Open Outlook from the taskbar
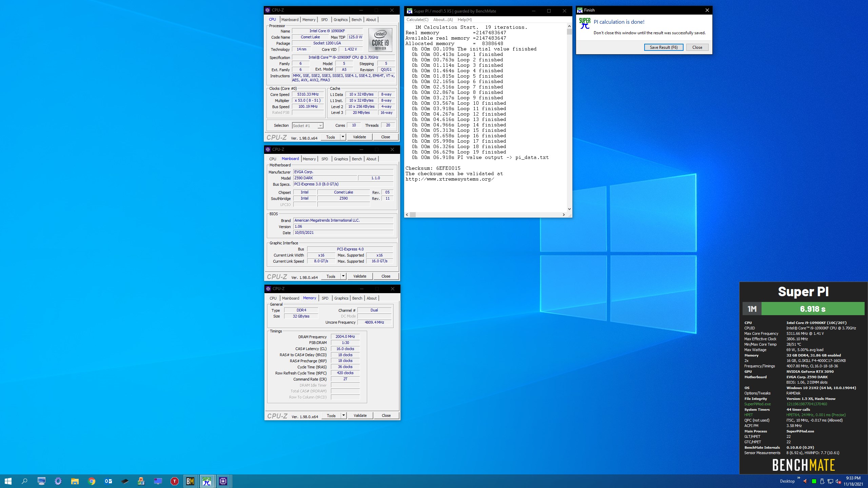Screen dimensions: 868x488 tap(108, 481)
